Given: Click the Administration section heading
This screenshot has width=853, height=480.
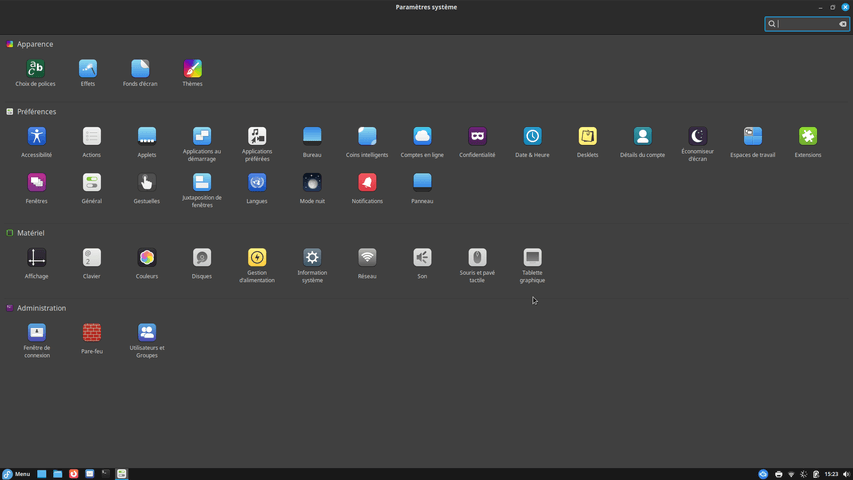Looking at the screenshot, I should [x=41, y=308].
